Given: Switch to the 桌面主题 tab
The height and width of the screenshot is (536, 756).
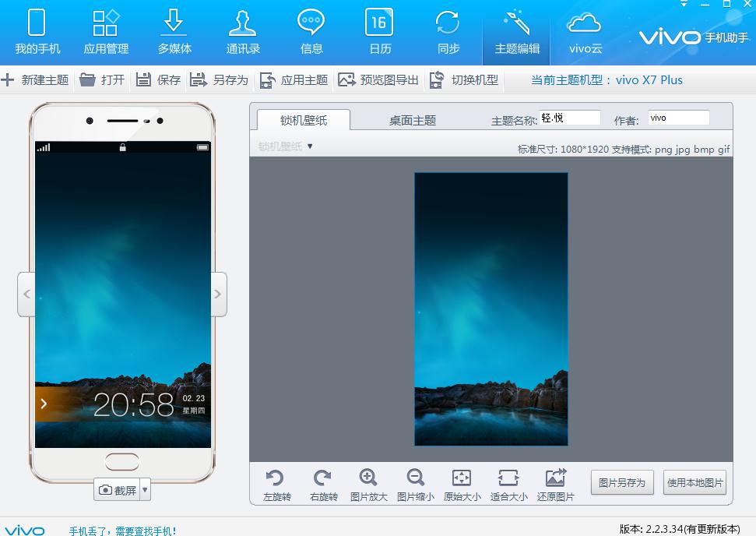Looking at the screenshot, I should (411, 121).
